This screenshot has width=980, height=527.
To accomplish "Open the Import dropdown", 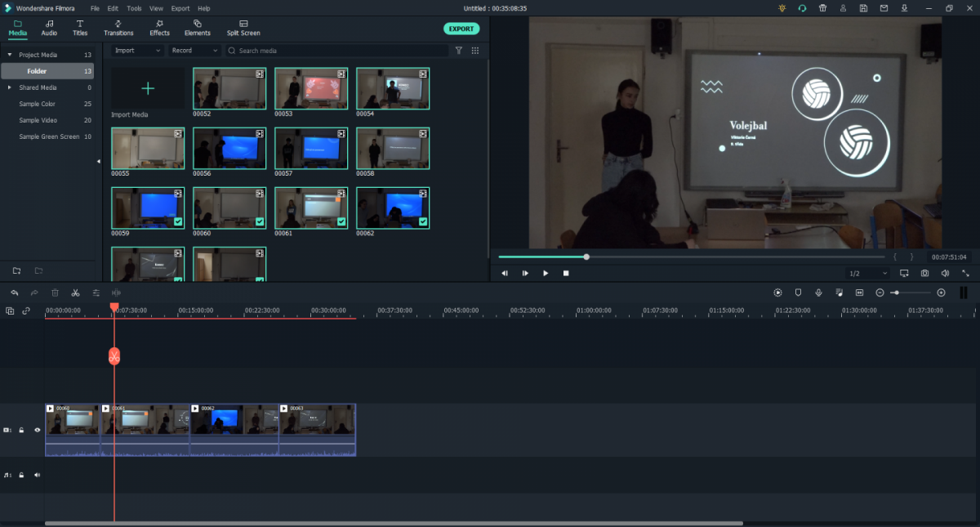I will tap(137, 51).
